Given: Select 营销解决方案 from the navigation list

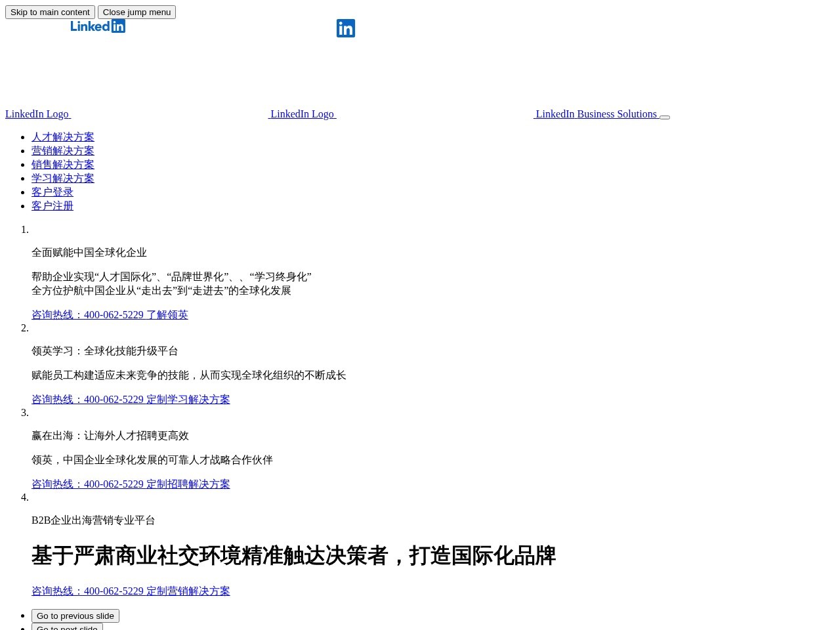Looking at the screenshot, I should coord(63,151).
